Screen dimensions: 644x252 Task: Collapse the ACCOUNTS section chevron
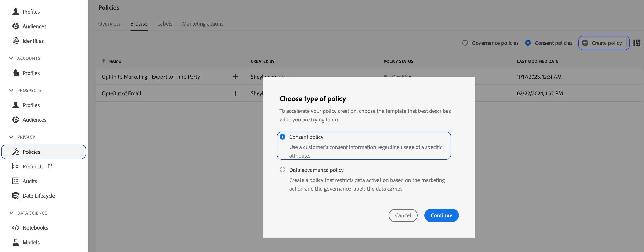[11, 58]
